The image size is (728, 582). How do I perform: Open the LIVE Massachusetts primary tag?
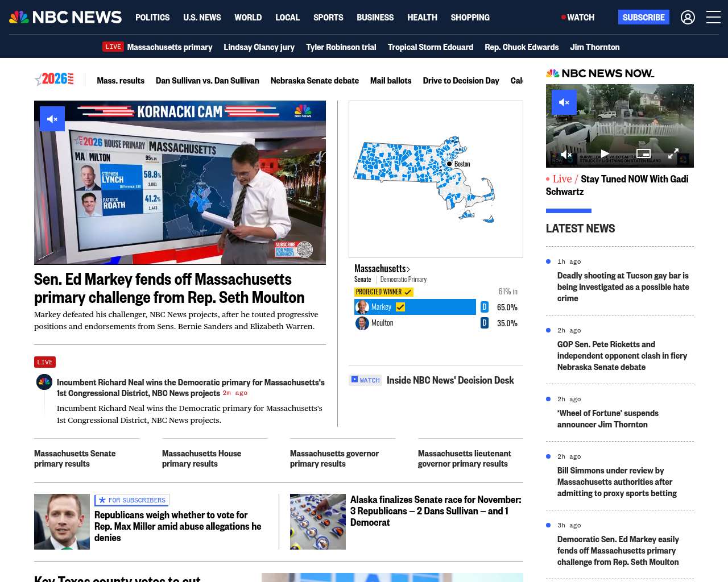click(158, 47)
